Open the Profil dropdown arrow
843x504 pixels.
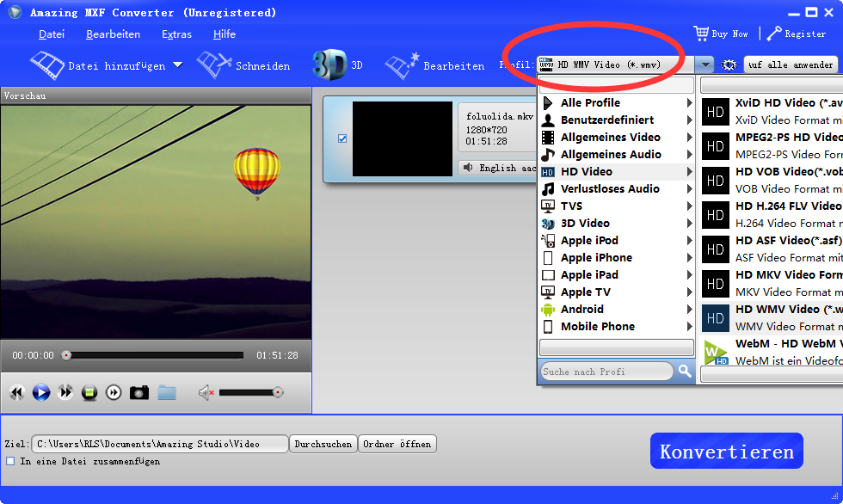pyautogui.click(x=705, y=65)
